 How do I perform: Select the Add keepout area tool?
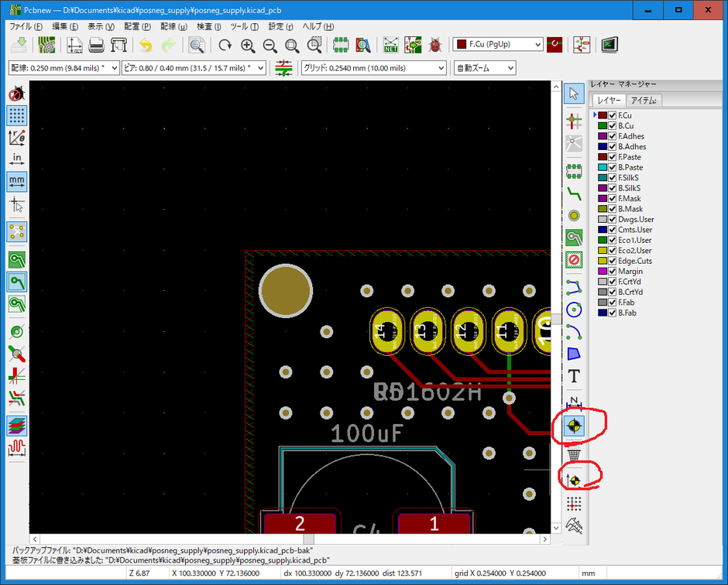click(575, 259)
